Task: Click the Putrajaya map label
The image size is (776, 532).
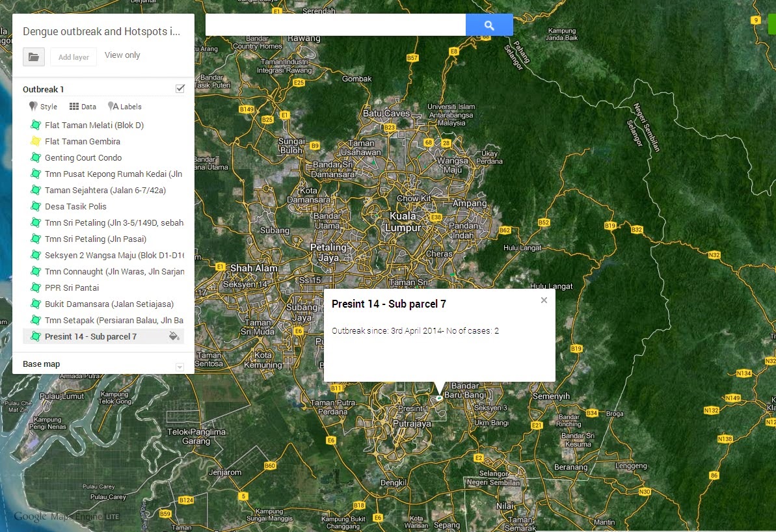Action: (412, 424)
